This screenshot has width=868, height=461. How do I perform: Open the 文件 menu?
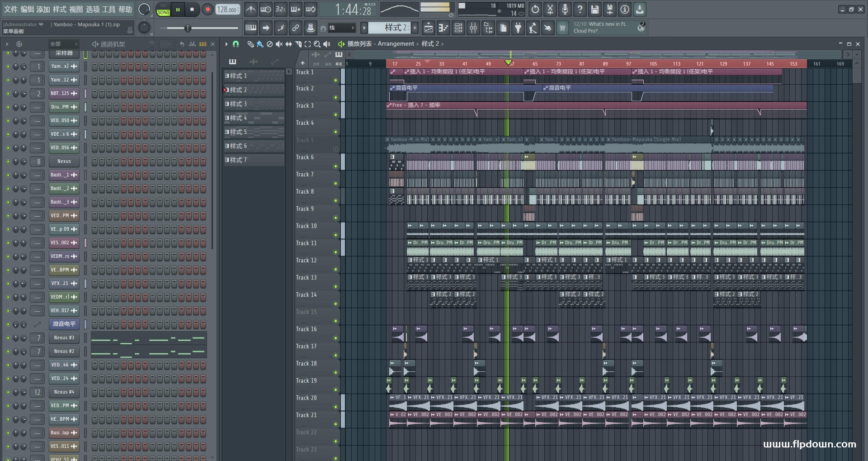click(x=11, y=9)
